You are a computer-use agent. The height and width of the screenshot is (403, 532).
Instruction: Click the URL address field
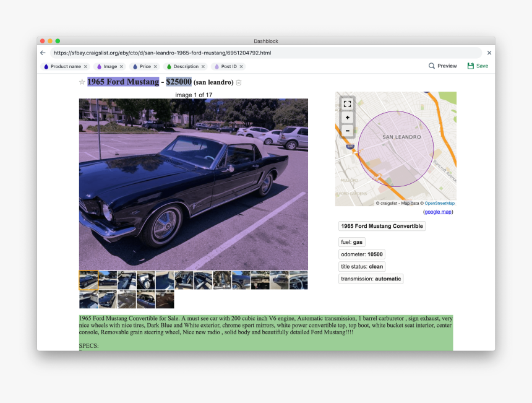point(266,53)
